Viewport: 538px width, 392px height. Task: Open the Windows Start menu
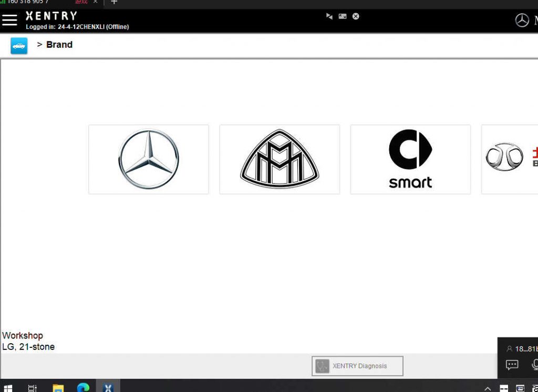(8, 388)
